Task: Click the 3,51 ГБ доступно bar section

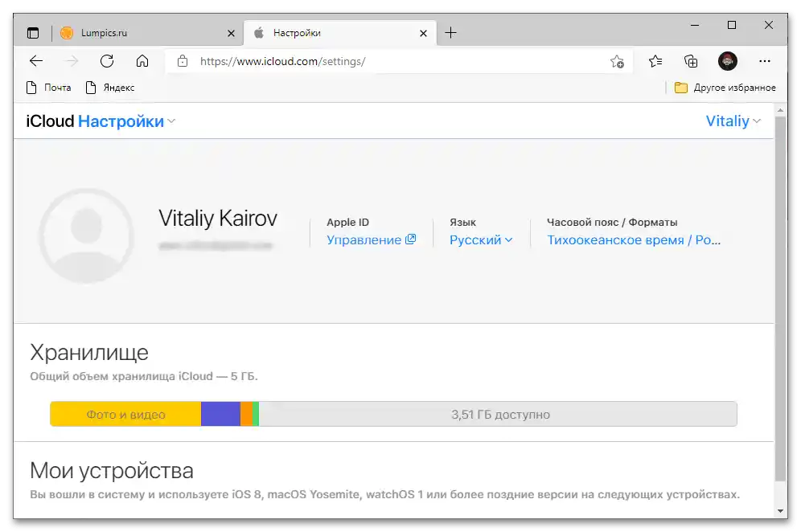Action: click(x=498, y=414)
